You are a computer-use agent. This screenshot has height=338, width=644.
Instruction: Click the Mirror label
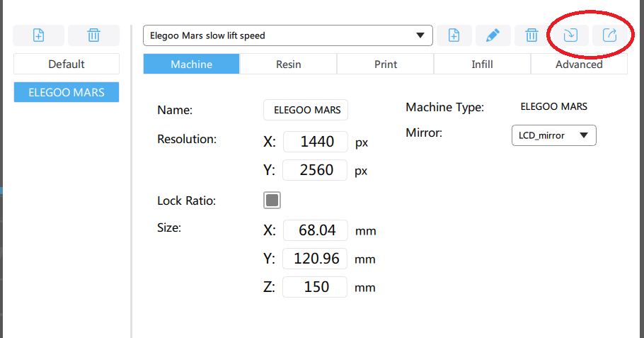pos(424,133)
